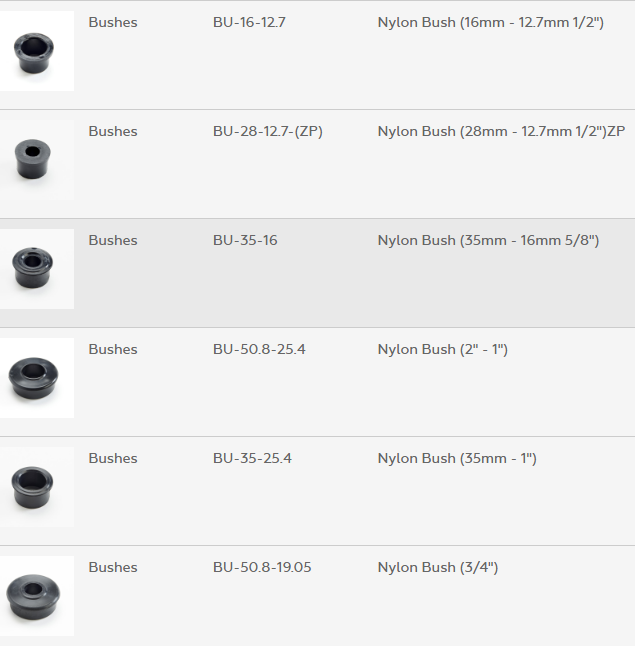Open the Nylon Bush (35mm - 1") description
This screenshot has height=646, width=635.
457,458
